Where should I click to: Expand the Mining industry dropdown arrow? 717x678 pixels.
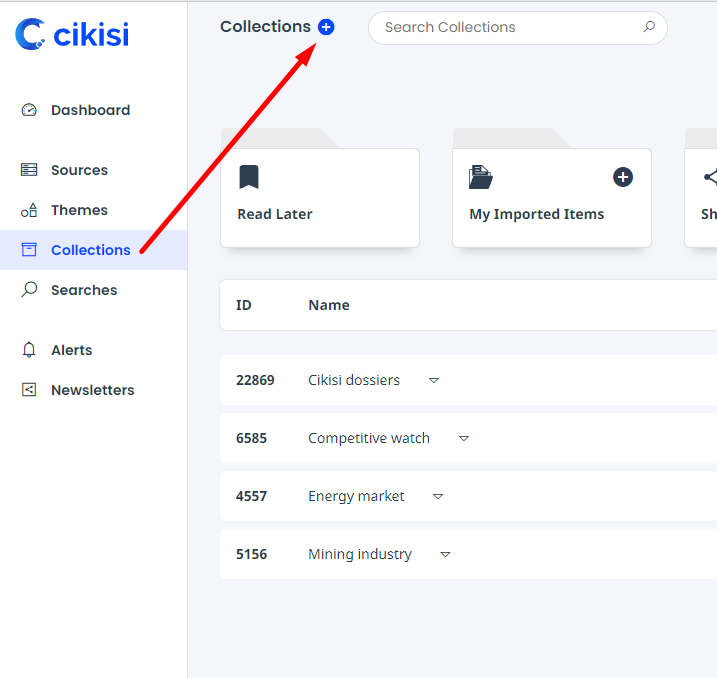tap(446, 554)
